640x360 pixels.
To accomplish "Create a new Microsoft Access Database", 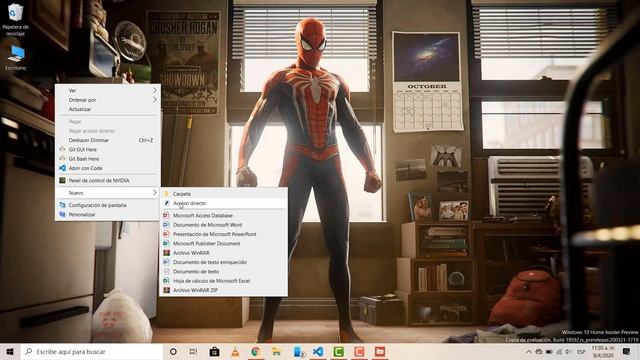I will [224, 216].
